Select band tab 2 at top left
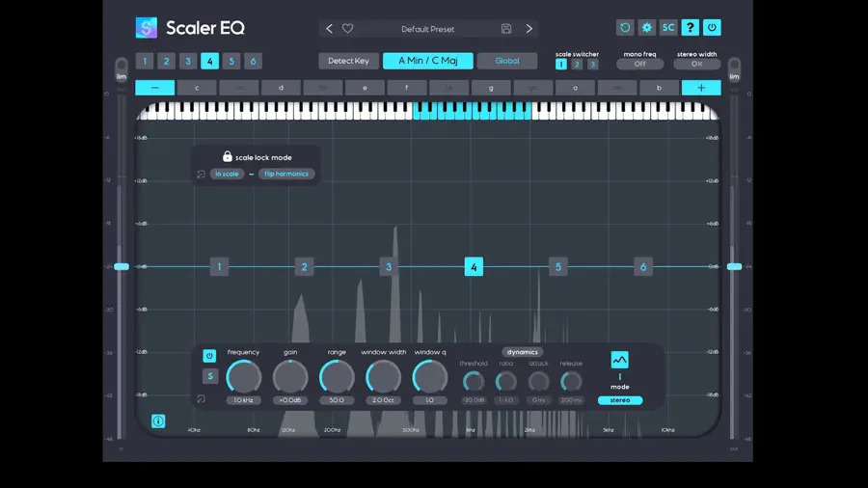 click(x=166, y=61)
